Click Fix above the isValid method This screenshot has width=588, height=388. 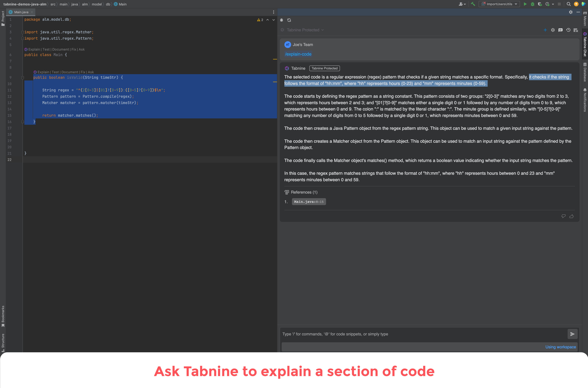(83, 72)
